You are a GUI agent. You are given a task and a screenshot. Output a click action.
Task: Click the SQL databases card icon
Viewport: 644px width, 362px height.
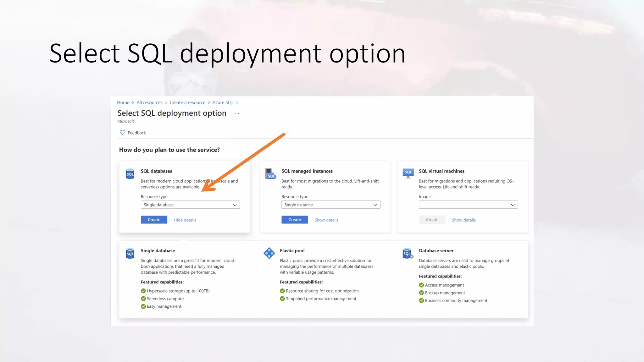tap(130, 174)
